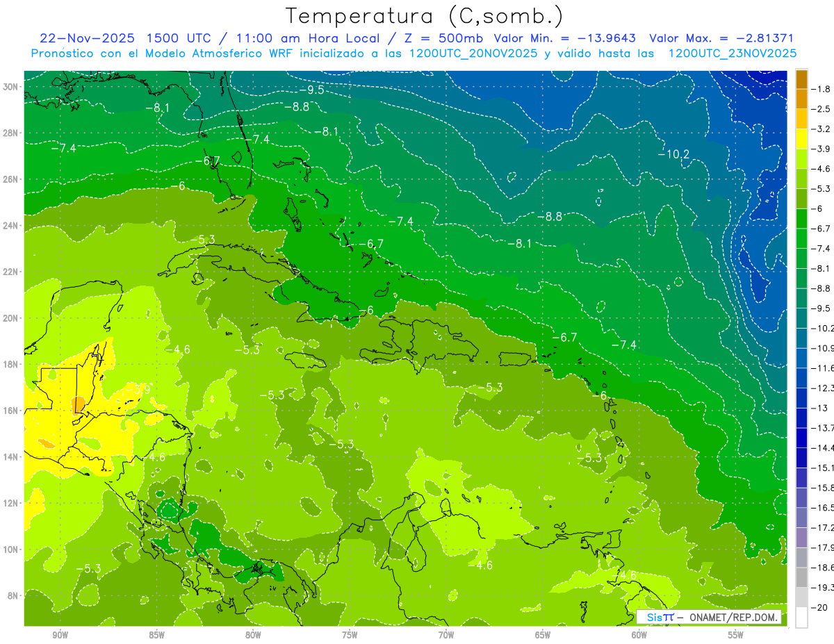Click the '1200UTC_20NOV2025' initialization time
Image resolution: width=834 pixels, height=644 pixels.
point(471,53)
